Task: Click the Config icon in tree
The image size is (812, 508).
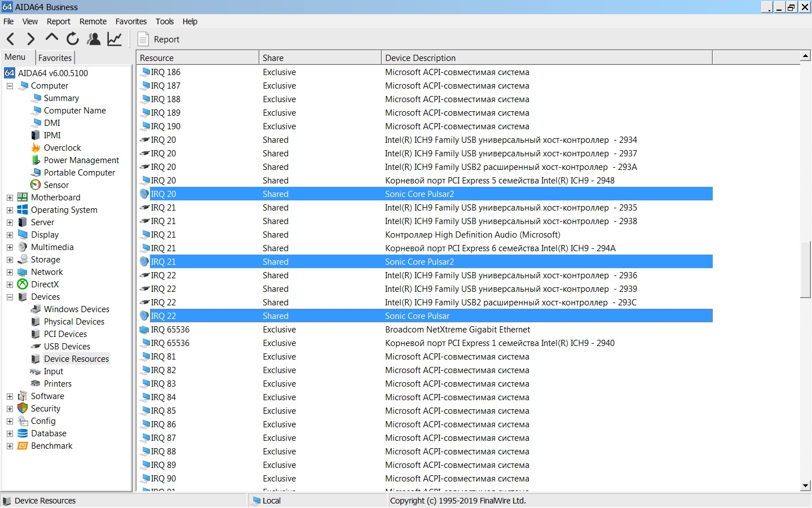Action: point(23,421)
